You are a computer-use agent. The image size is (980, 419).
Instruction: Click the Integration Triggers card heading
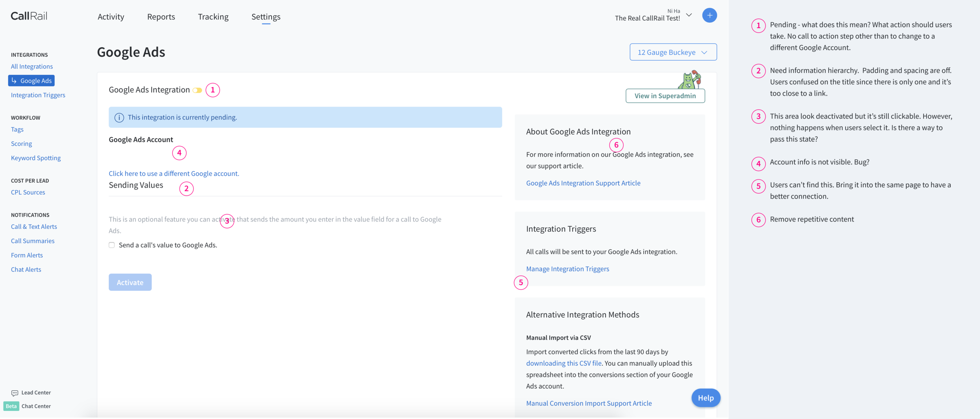click(x=561, y=229)
